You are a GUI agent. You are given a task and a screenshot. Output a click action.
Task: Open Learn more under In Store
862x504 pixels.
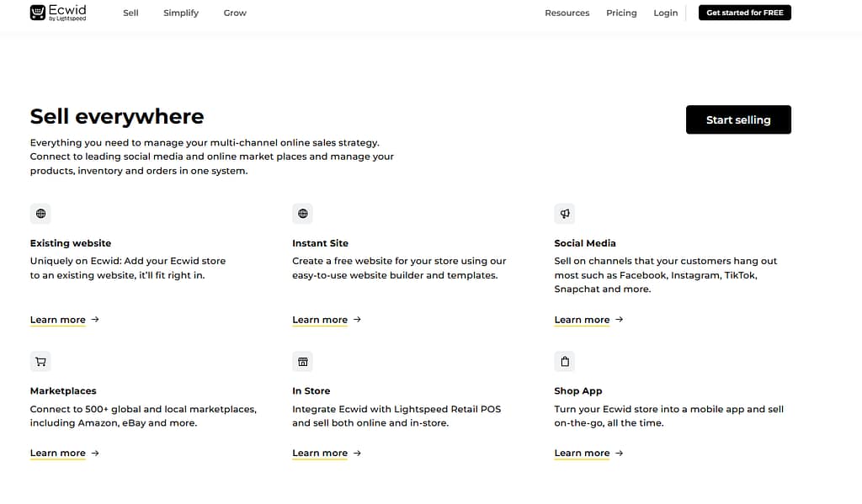pos(320,453)
